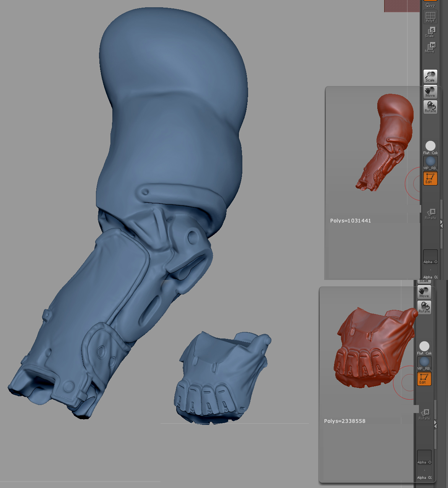
Task: Select the Rotate icon in the lower tray
Action: pos(424,307)
